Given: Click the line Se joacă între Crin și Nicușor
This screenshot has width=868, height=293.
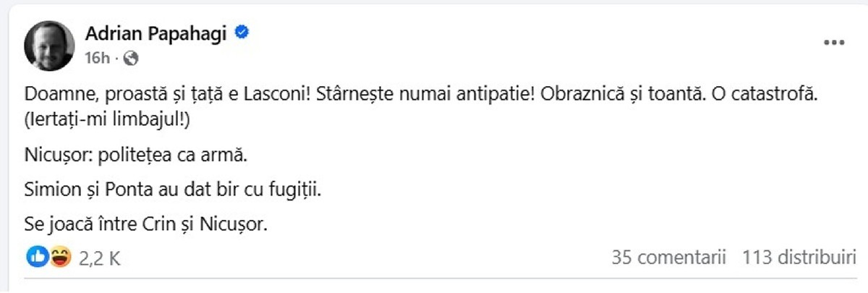Looking at the screenshot, I should 146,225.
